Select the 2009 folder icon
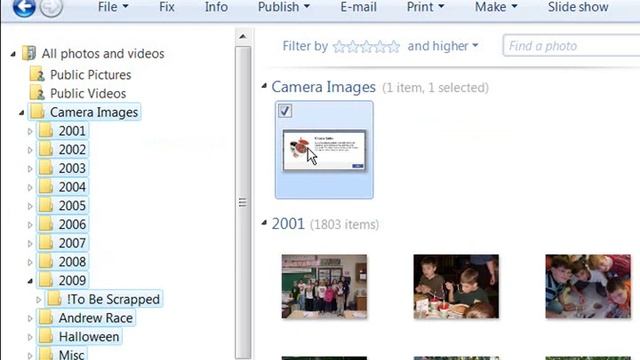 (x=46, y=281)
